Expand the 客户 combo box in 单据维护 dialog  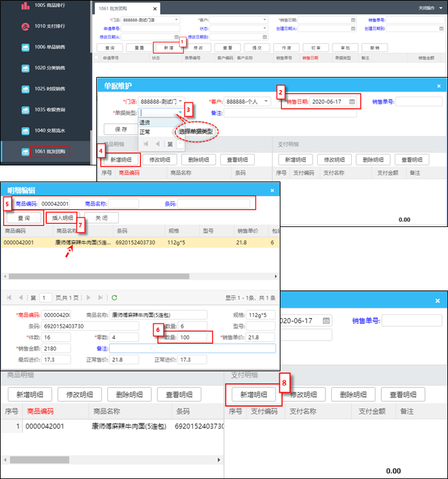(x=266, y=102)
